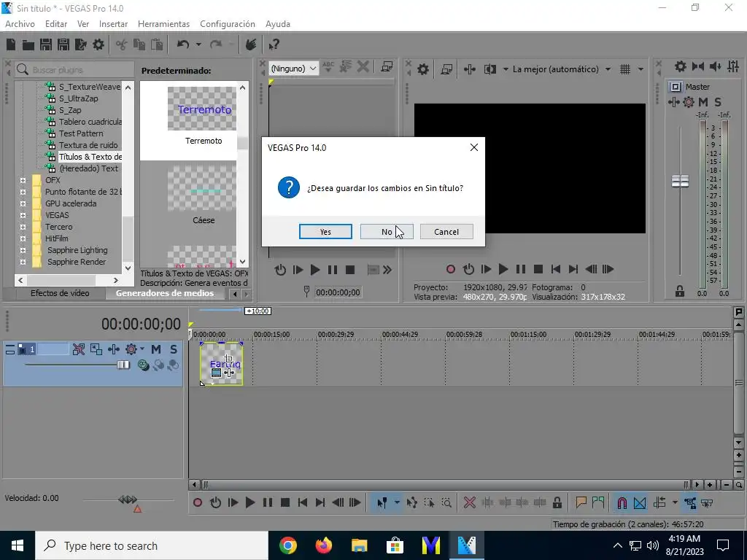The height and width of the screenshot is (560, 747).
Task: Select the Terremoto preset thumbnail
Action: click(202, 109)
